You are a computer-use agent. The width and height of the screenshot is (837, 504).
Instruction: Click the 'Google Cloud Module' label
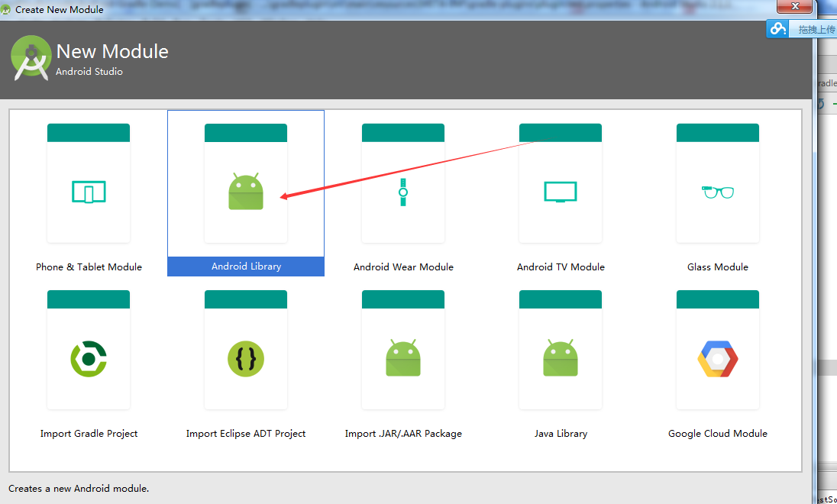pos(717,434)
